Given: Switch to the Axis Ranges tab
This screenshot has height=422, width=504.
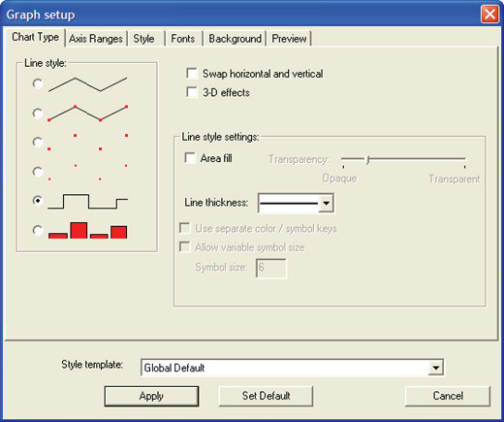Looking at the screenshot, I should click(x=96, y=39).
